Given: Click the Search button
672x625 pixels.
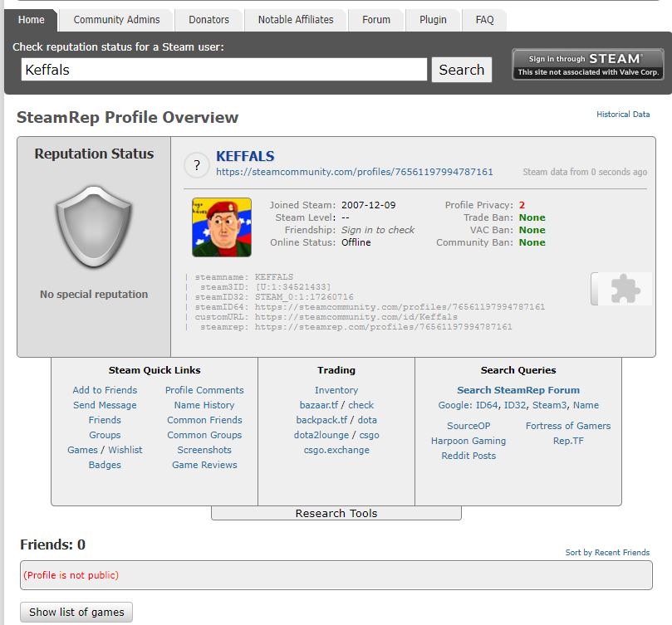Looking at the screenshot, I should click(x=461, y=70).
